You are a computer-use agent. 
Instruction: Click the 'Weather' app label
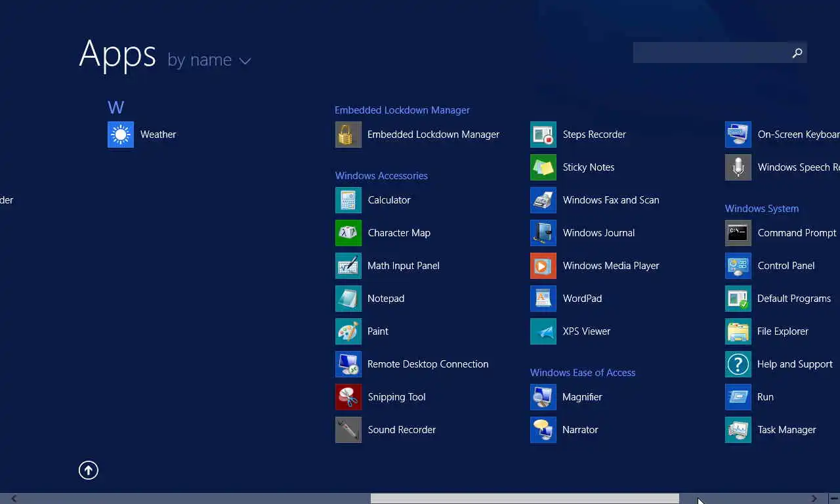(x=158, y=135)
